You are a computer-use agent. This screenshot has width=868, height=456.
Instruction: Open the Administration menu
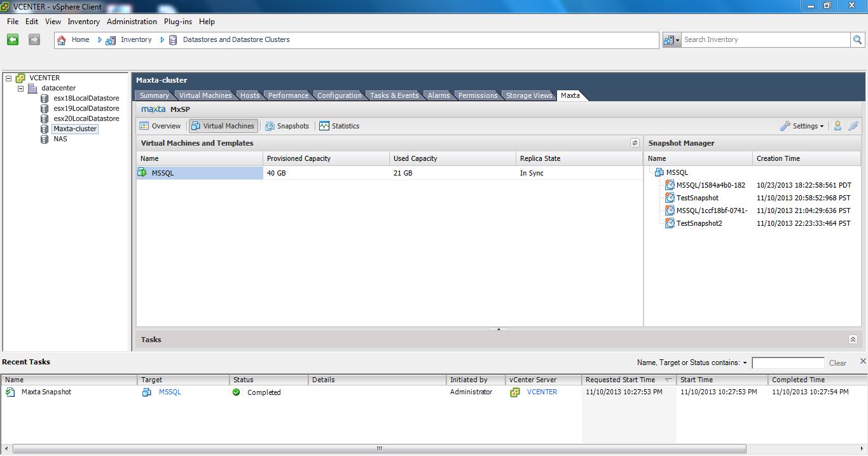coord(132,22)
